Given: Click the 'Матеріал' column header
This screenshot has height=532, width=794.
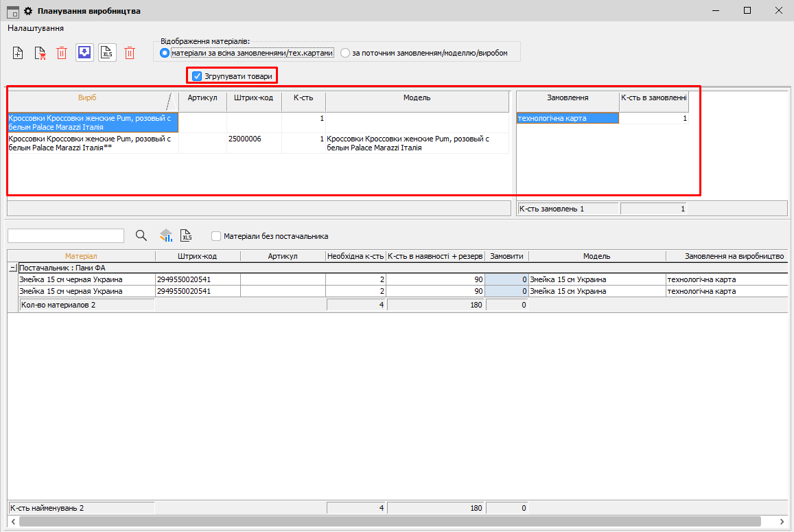Looking at the screenshot, I should (81, 256).
